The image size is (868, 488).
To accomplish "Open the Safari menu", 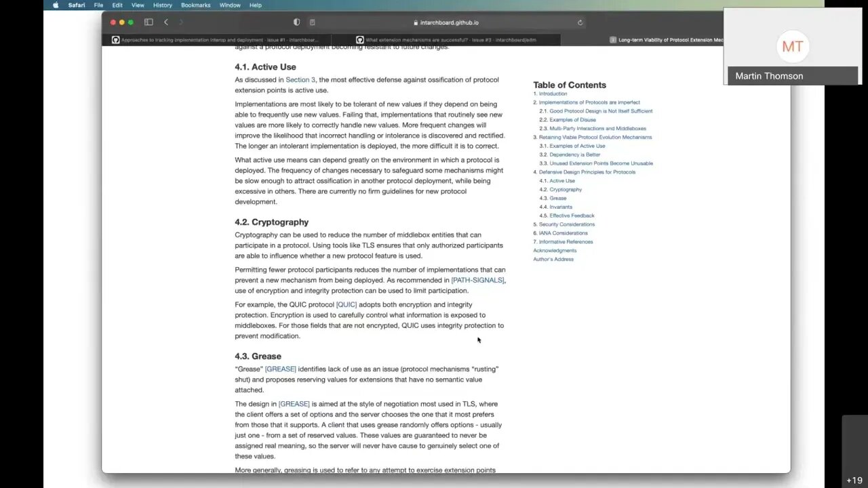I will (76, 5).
